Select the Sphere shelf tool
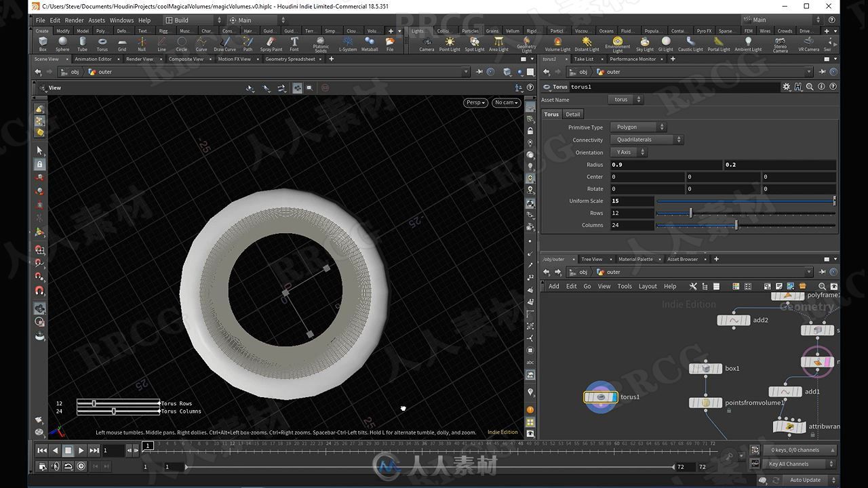The image size is (868, 488). (62, 44)
